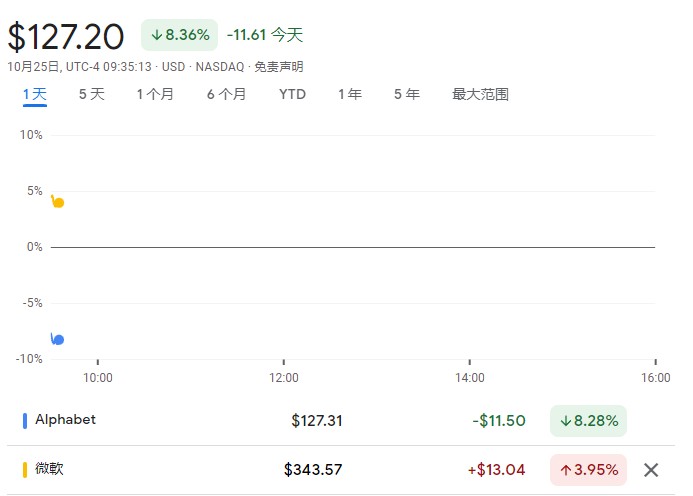Choose the 最大范围 time range

click(480, 95)
